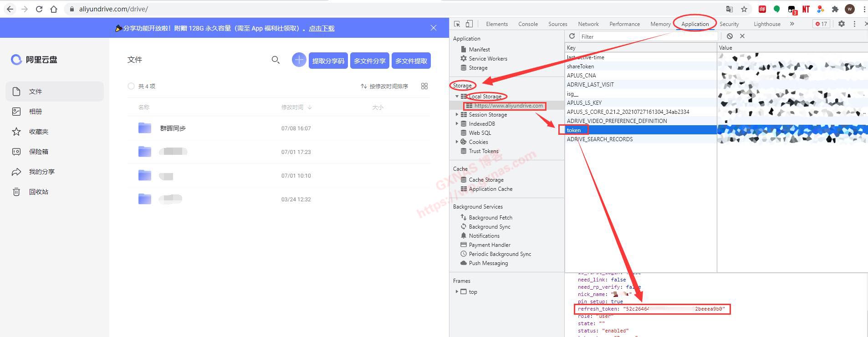Refresh the local storage table

[x=572, y=36]
